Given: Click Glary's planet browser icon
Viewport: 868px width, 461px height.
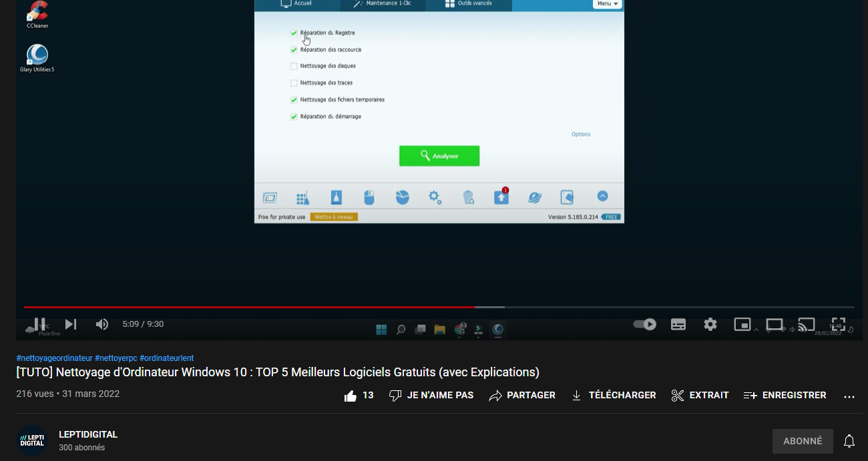Looking at the screenshot, I should coord(535,197).
